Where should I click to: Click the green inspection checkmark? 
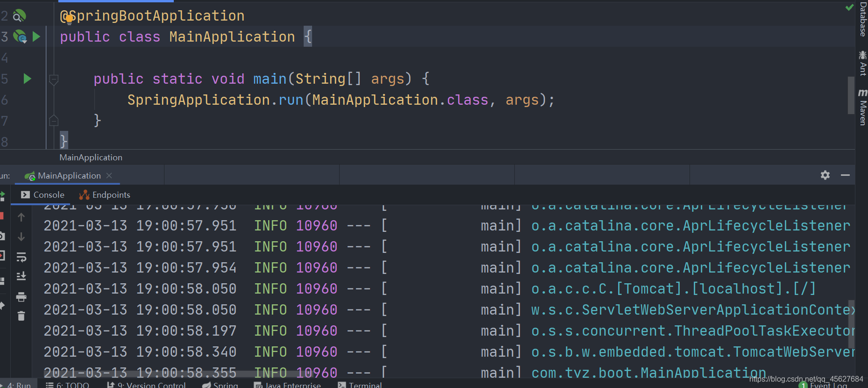click(x=849, y=7)
